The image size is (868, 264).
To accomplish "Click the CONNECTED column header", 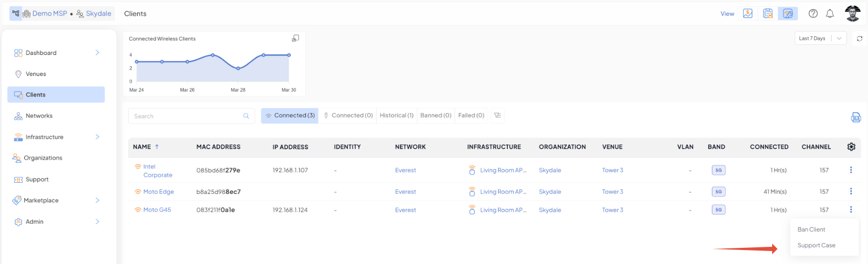I will 769,147.
